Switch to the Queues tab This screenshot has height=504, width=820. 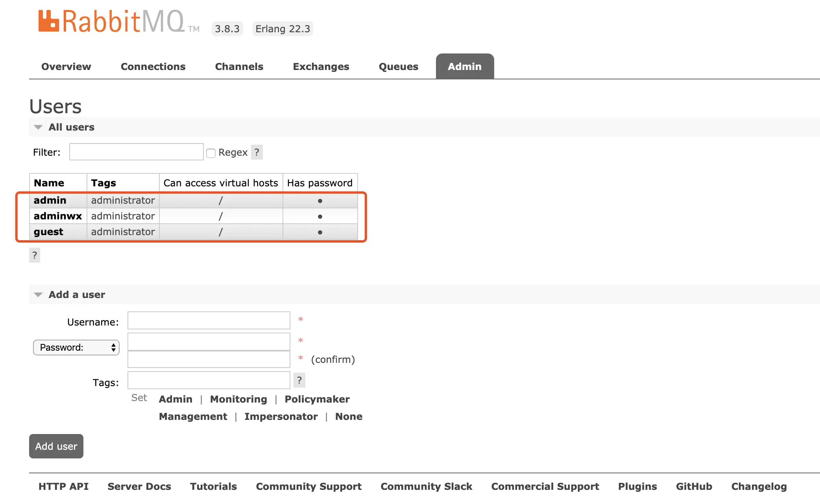(398, 67)
